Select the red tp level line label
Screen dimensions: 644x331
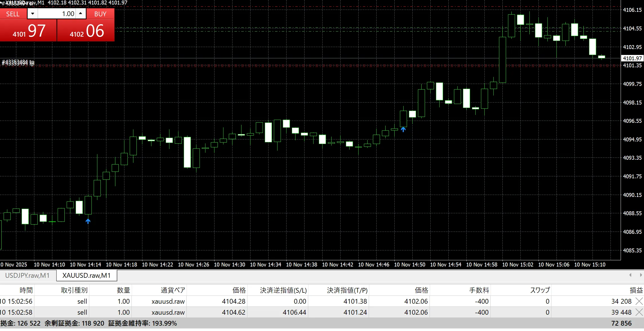coord(18,63)
